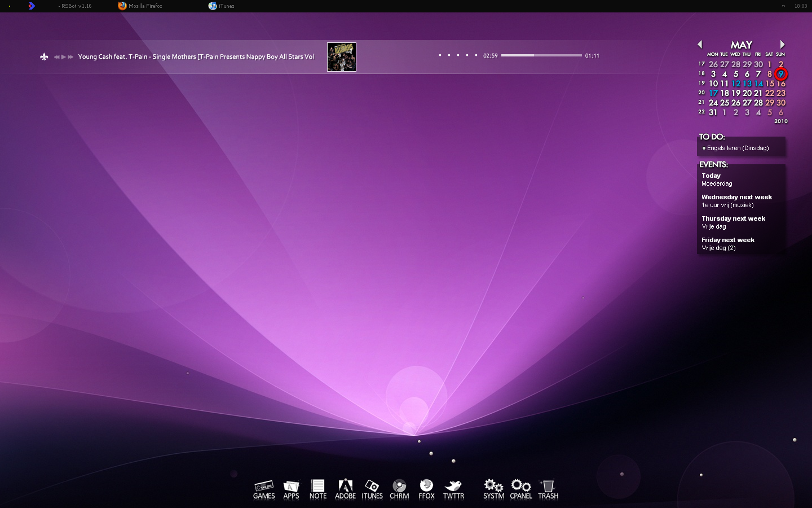Launch the NOTE notepad dock icon
The width and height of the screenshot is (812, 508).
(318, 489)
